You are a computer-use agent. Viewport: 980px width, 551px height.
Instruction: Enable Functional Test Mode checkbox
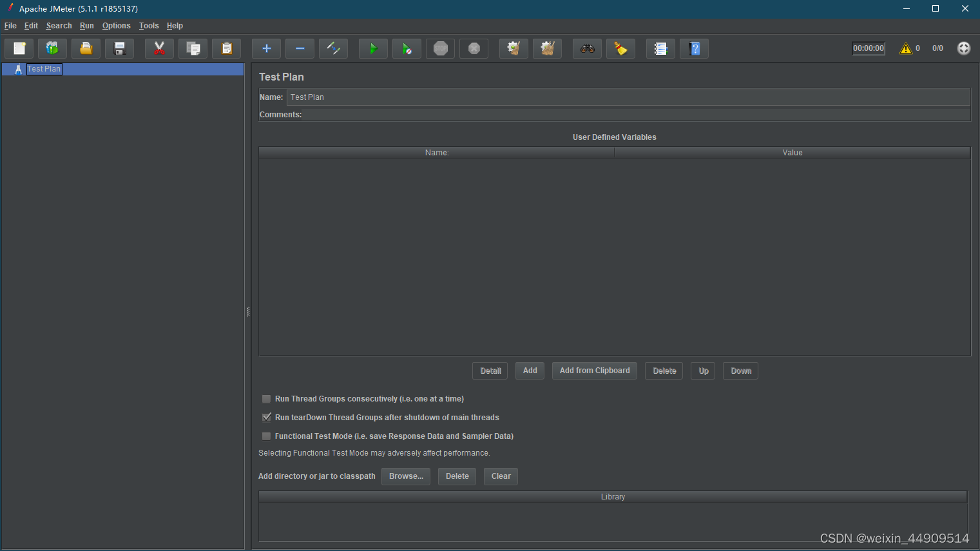click(x=266, y=436)
